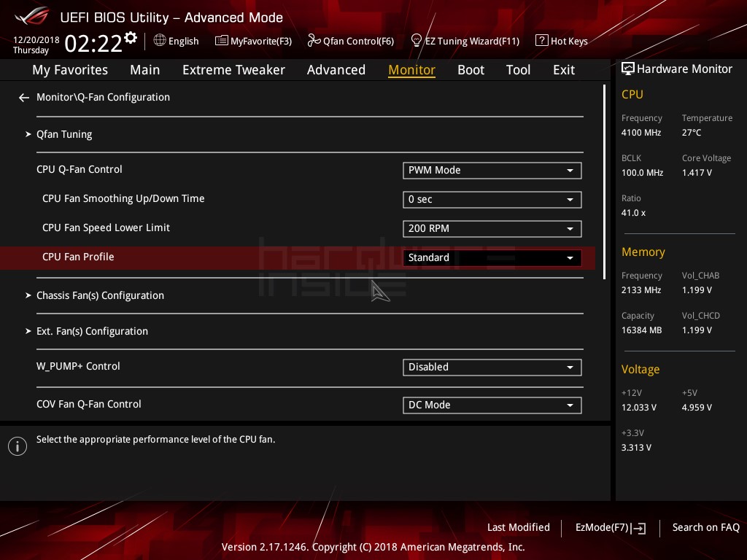Click the memory capacity value 16384 MB

[x=642, y=330]
